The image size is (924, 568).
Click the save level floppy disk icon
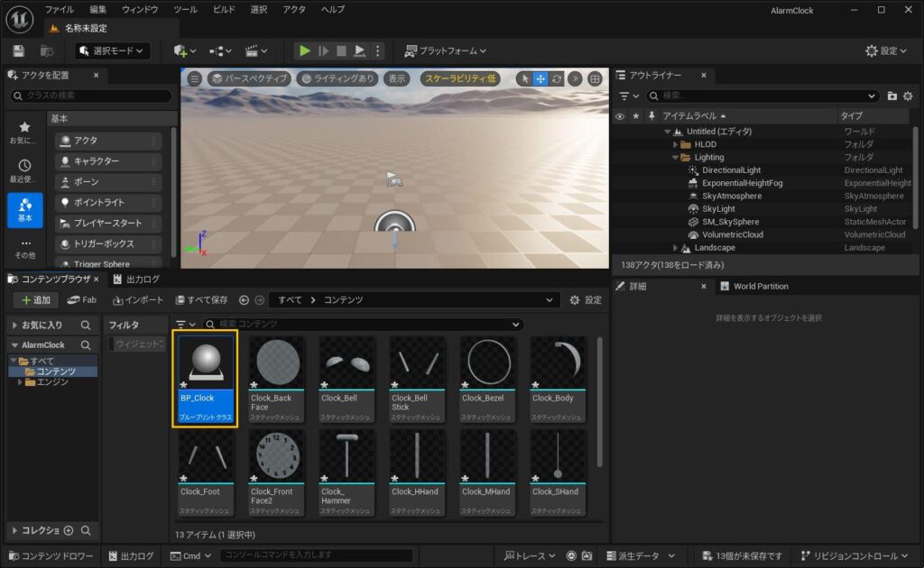point(19,51)
